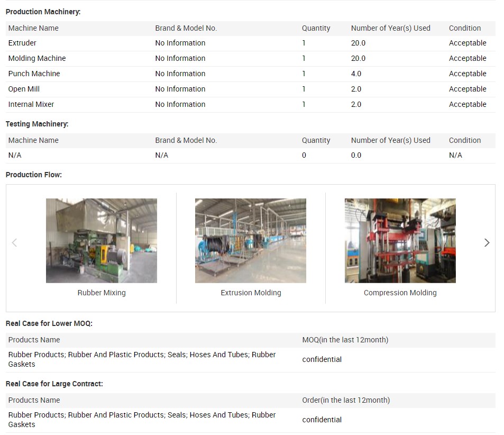The width and height of the screenshot is (504, 435).
Task: Click the Extrusion Molding caption text
Action: (251, 293)
